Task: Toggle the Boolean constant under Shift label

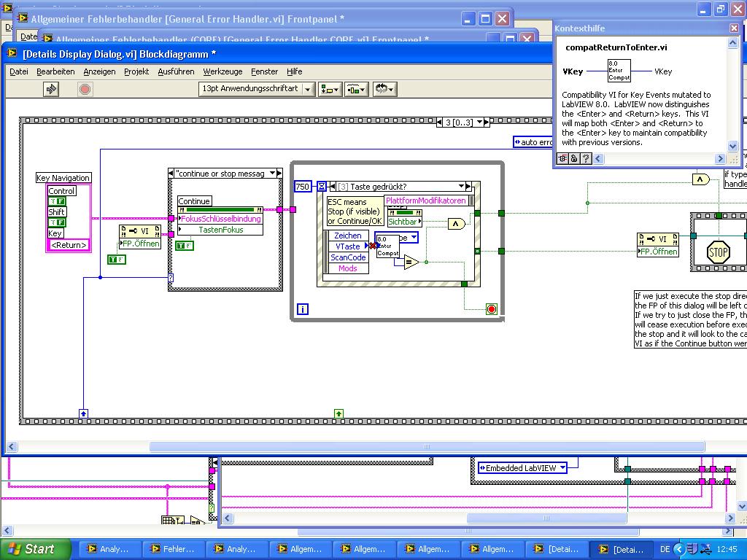Action: [56, 222]
